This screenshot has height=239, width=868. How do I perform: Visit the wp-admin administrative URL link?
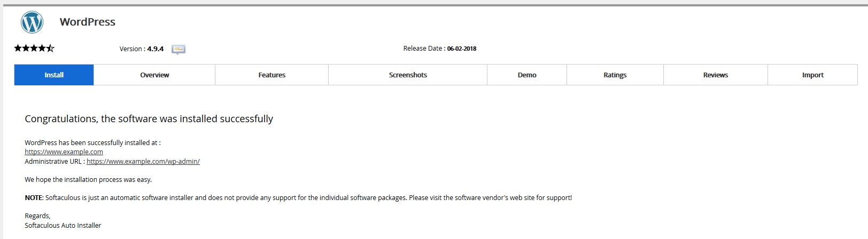point(143,161)
